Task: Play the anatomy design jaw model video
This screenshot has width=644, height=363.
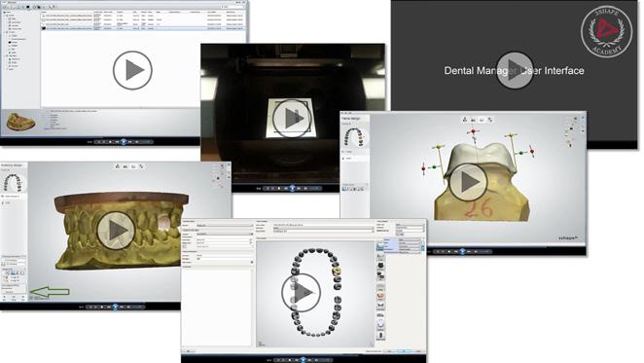Action: tap(116, 231)
